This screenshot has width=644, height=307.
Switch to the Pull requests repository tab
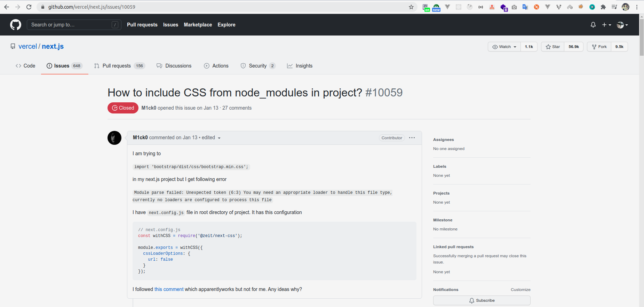click(117, 66)
